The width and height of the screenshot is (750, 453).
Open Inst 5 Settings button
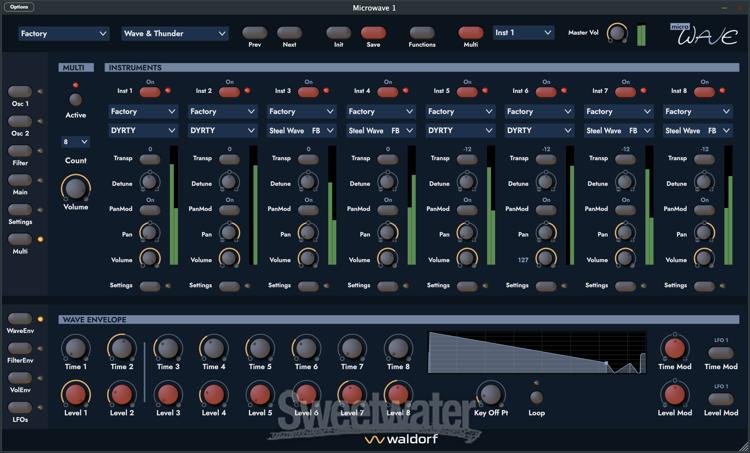(x=467, y=286)
